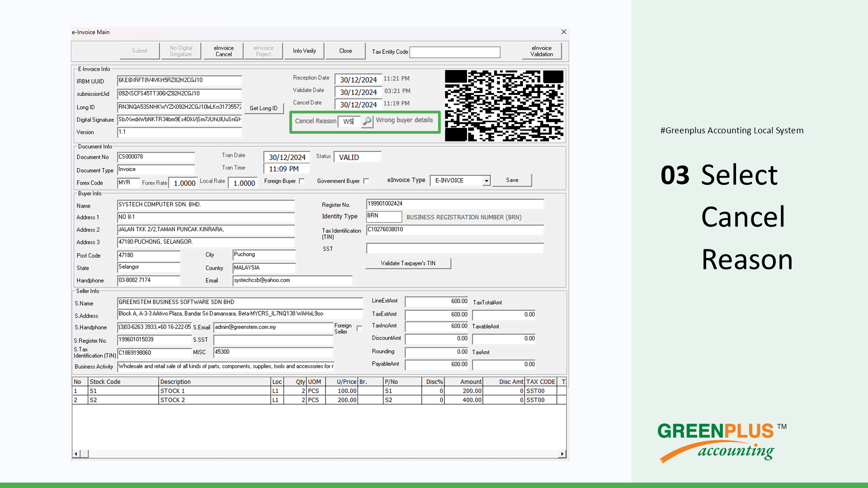
Task: Click the seller S.Email field
Action: 274,327
